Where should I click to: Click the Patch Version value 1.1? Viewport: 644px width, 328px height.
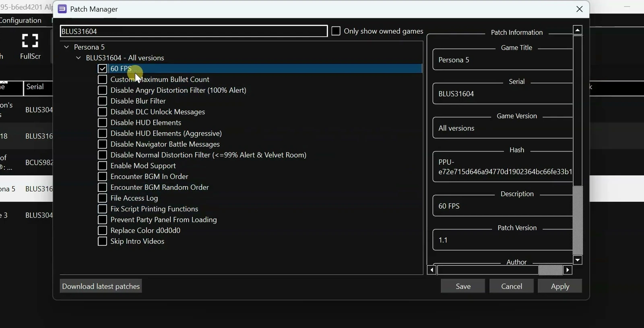click(x=443, y=240)
